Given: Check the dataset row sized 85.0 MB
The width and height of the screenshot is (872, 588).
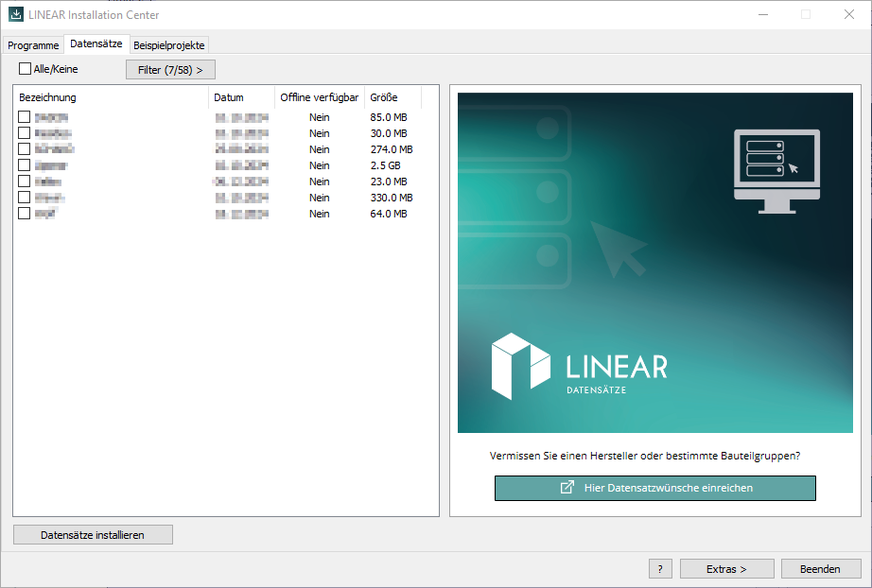Looking at the screenshot, I should coord(24,116).
